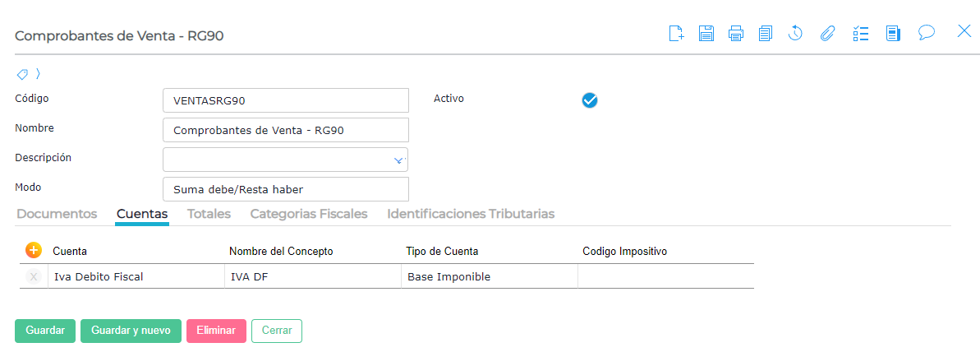Print the record using printer icon
This screenshot has width=980, height=352.
tap(736, 33)
